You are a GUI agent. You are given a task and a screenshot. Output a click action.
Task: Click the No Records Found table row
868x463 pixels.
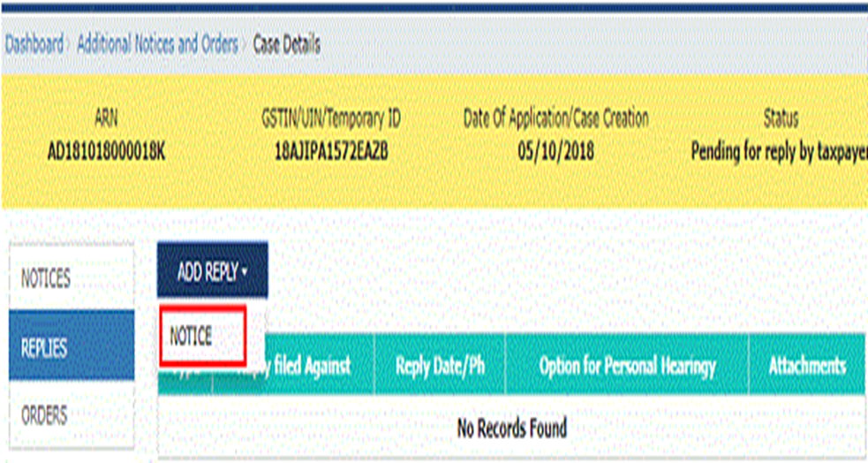point(511,429)
